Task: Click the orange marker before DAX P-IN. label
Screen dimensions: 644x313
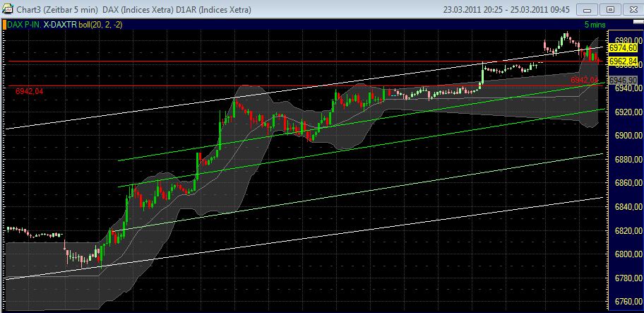Action: click(x=4, y=25)
